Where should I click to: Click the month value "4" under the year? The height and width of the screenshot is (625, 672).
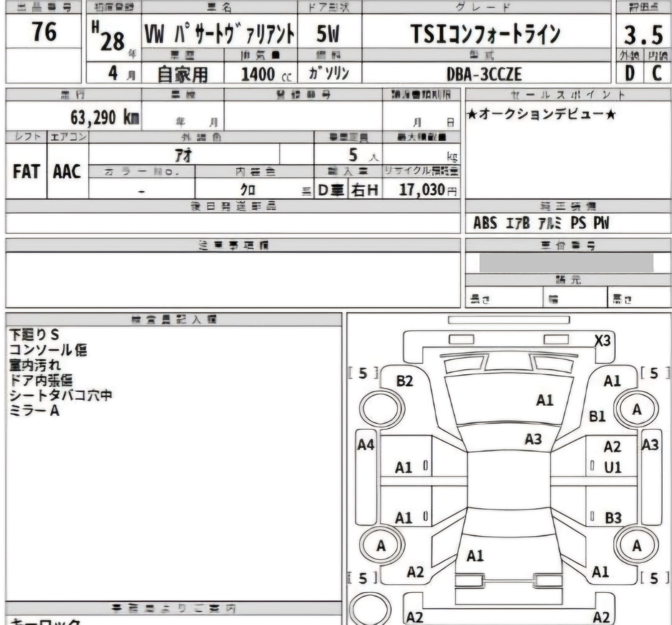(113, 73)
